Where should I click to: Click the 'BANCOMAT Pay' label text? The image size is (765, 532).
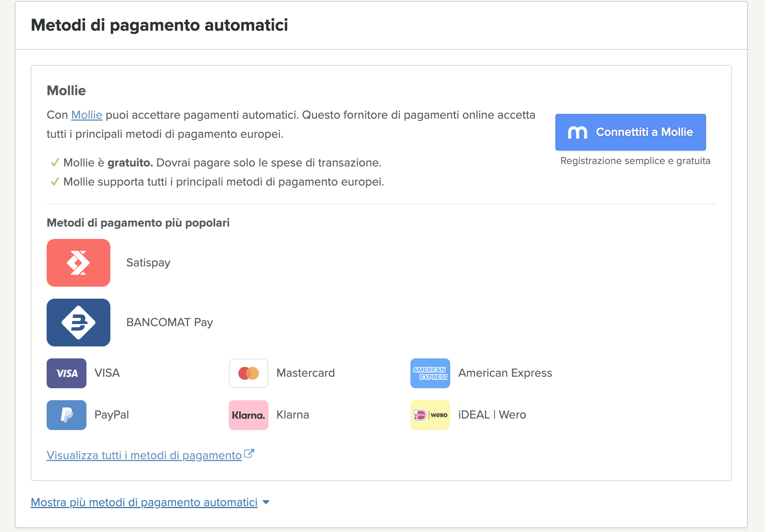coord(170,322)
